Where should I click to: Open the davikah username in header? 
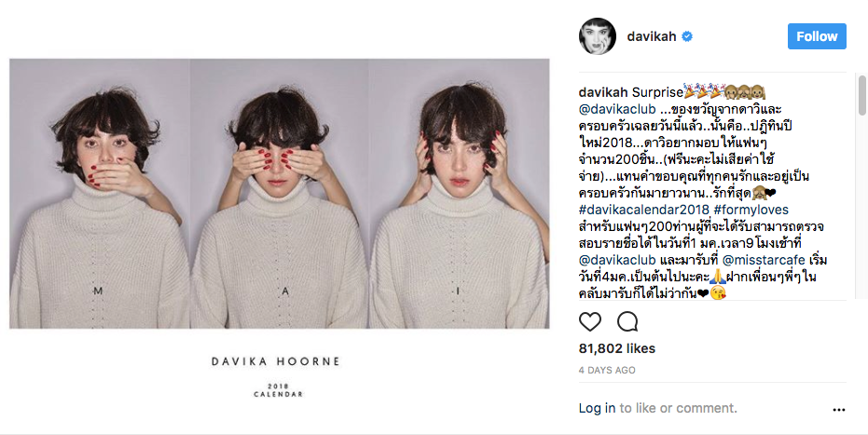click(652, 36)
